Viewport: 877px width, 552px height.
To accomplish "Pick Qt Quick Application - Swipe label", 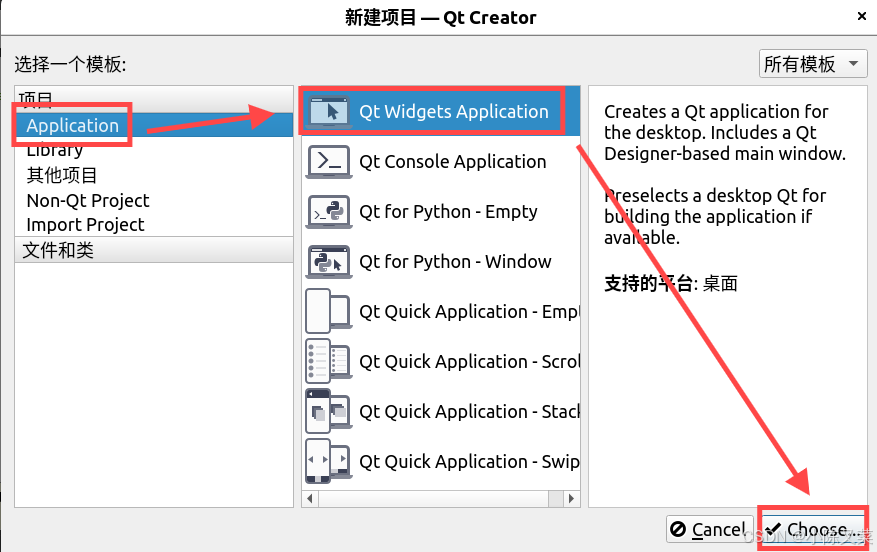I will coord(469,461).
